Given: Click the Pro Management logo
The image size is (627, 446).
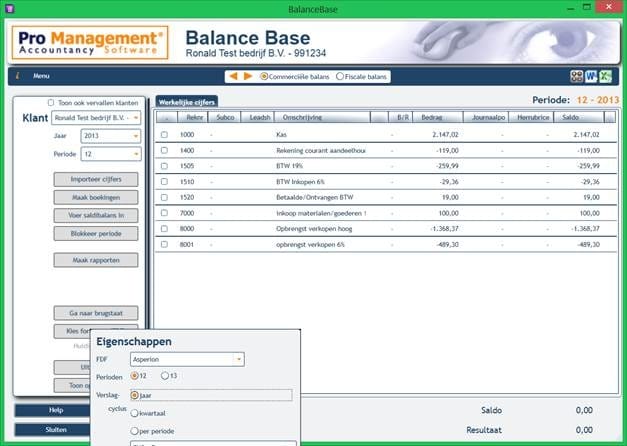Looking at the screenshot, I should (x=90, y=43).
